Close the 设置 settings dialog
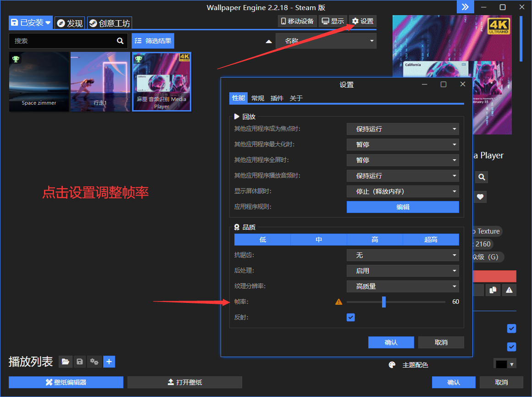 (x=462, y=84)
